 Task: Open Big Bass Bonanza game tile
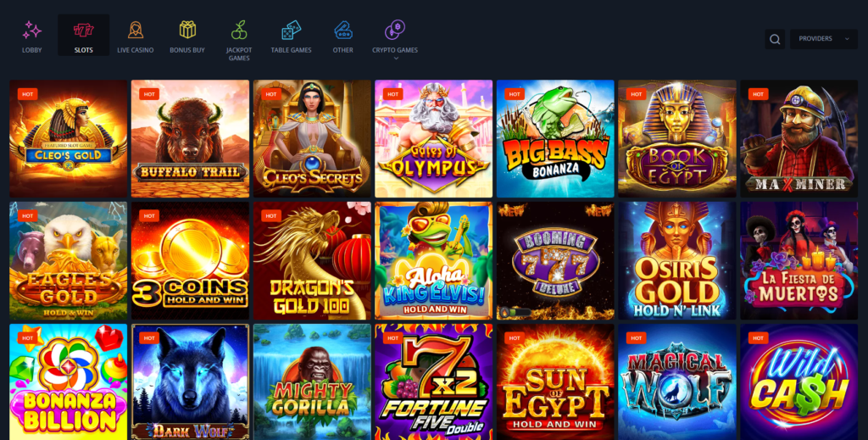(x=555, y=139)
